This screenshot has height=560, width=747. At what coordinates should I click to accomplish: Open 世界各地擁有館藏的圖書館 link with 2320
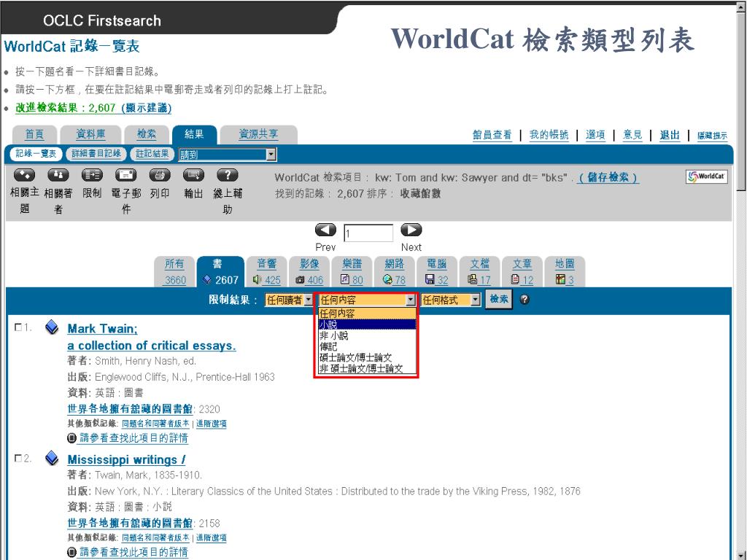(130, 408)
